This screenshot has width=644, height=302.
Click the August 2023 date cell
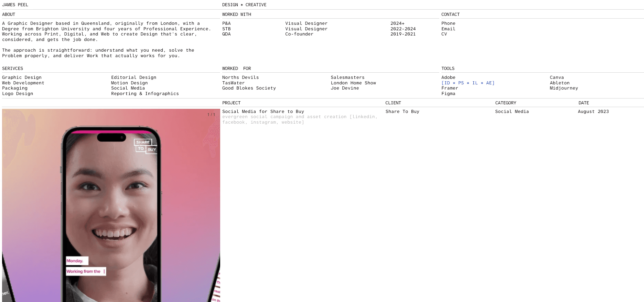pyautogui.click(x=593, y=112)
